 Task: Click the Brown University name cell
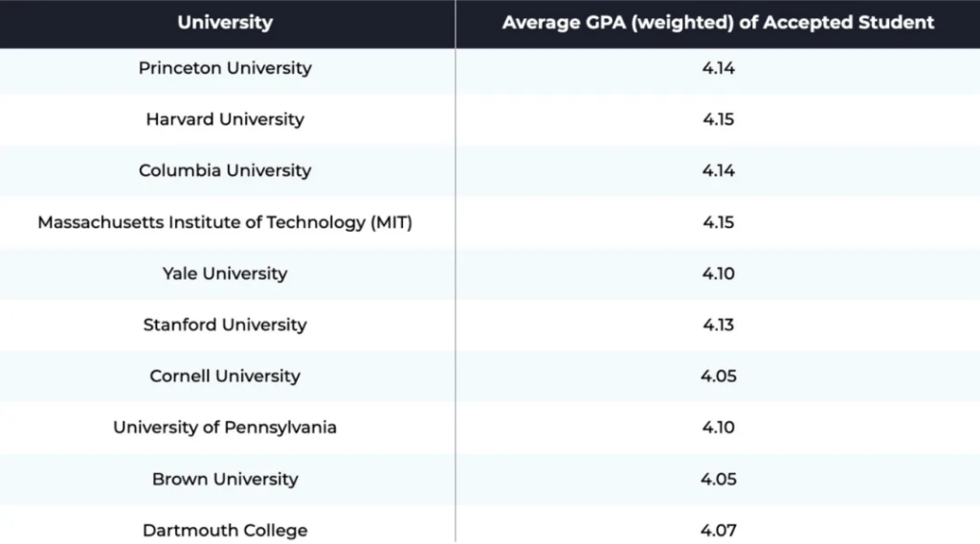coord(225,479)
